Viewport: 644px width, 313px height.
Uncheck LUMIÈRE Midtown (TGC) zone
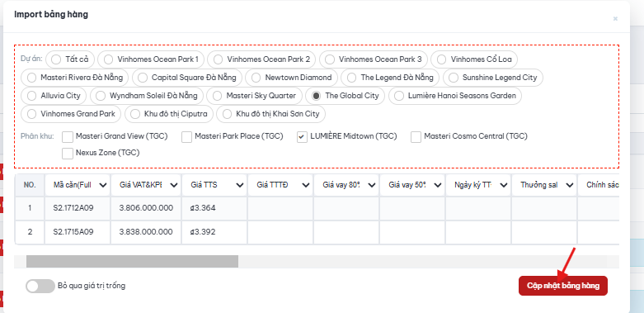pos(303,136)
